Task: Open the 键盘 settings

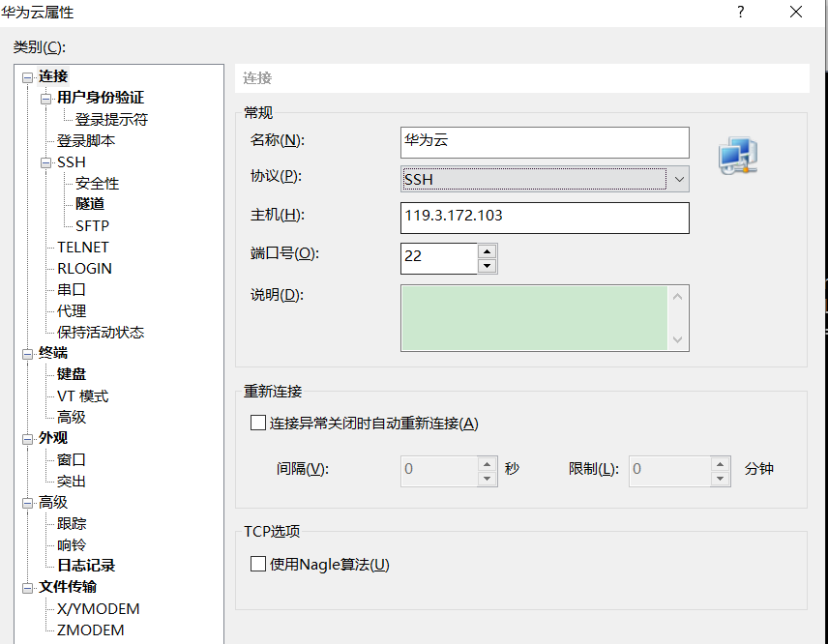Action: (72, 374)
